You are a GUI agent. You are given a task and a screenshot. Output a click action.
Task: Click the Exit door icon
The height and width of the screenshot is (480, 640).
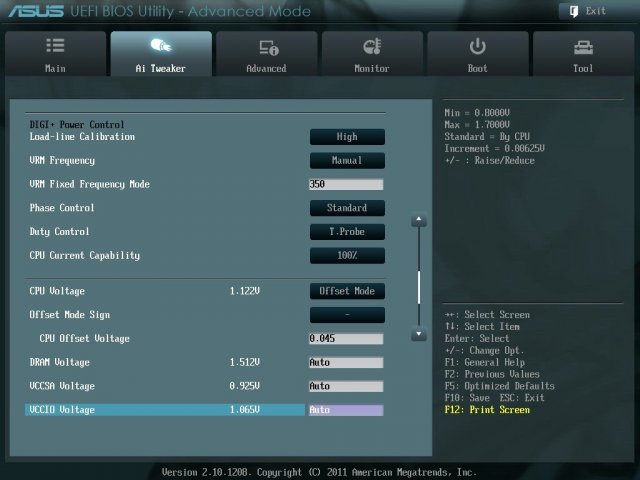pyautogui.click(x=574, y=11)
